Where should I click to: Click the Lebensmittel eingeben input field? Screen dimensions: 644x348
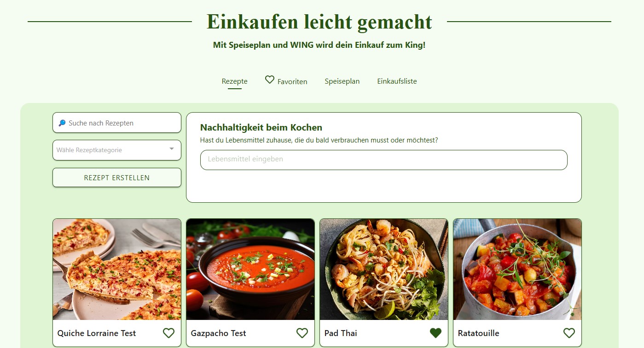click(384, 160)
